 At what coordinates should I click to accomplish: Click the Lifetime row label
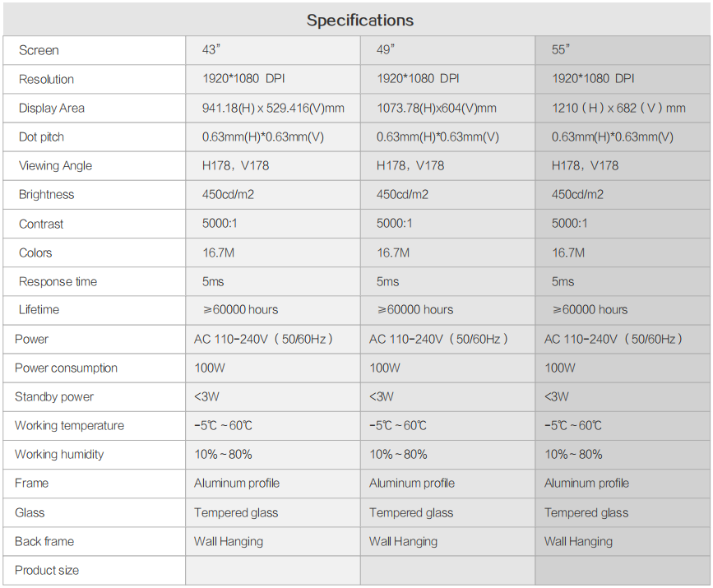point(39,309)
